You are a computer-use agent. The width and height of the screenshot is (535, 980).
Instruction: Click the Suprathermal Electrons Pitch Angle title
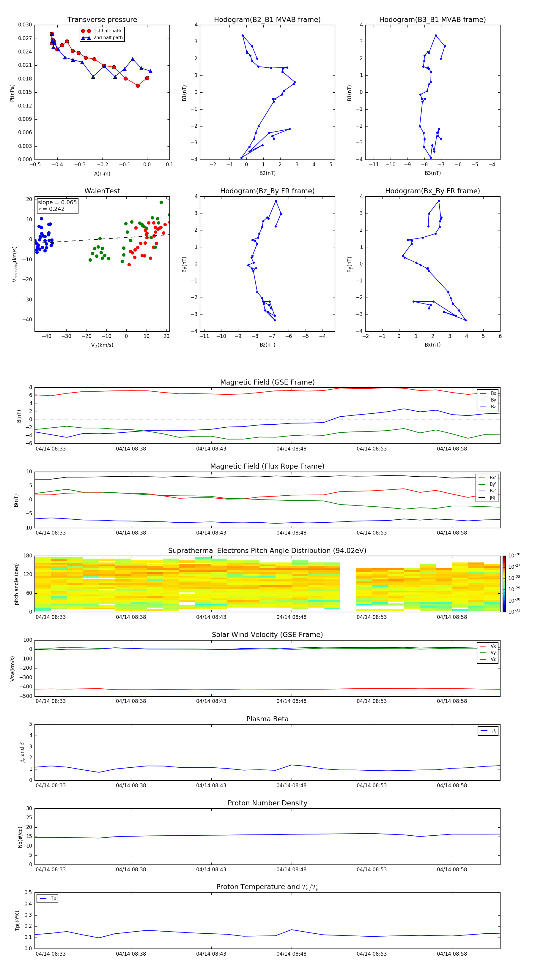267,551
